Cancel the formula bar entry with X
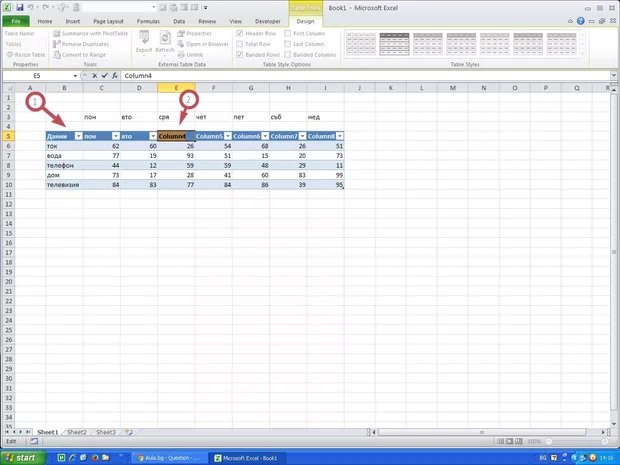The height and width of the screenshot is (465, 620). point(94,76)
